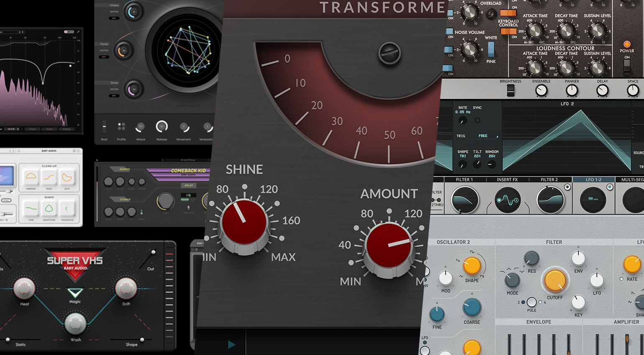Screen dimensions: 644x355
Task: Toggle the Magic triangle on Super VHS
Action: coord(75,292)
